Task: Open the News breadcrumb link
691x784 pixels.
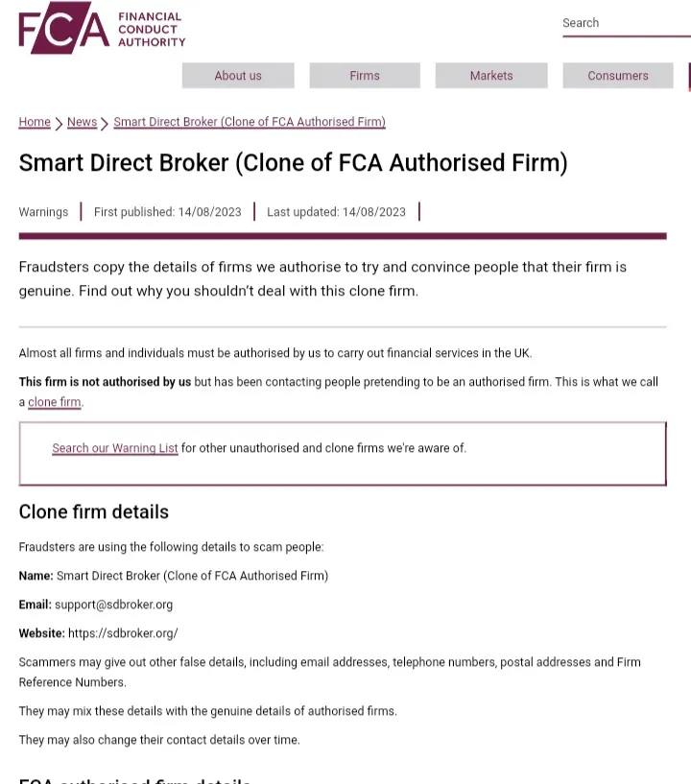Action: 82,122
